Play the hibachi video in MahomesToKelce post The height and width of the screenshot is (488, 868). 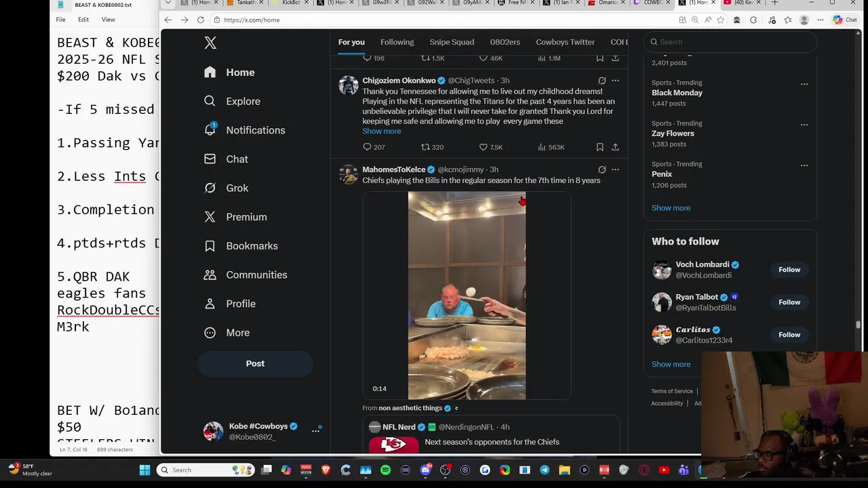click(x=467, y=296)
